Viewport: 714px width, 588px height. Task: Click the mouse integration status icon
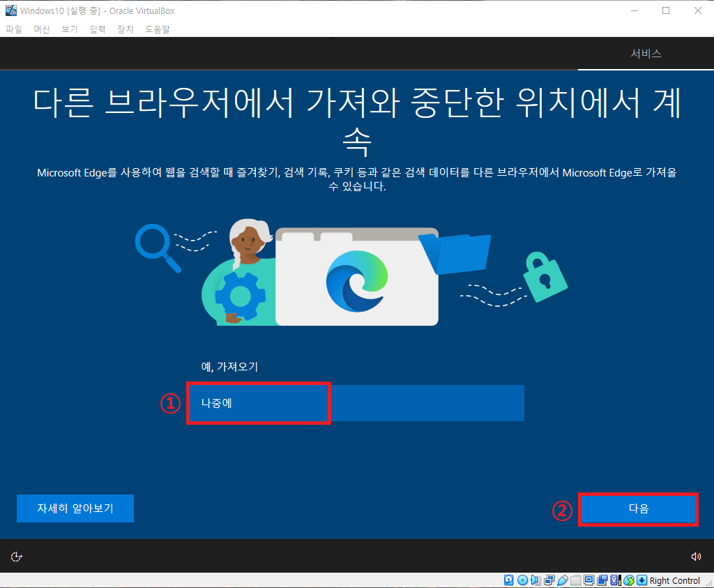click(x=630, y=580)
